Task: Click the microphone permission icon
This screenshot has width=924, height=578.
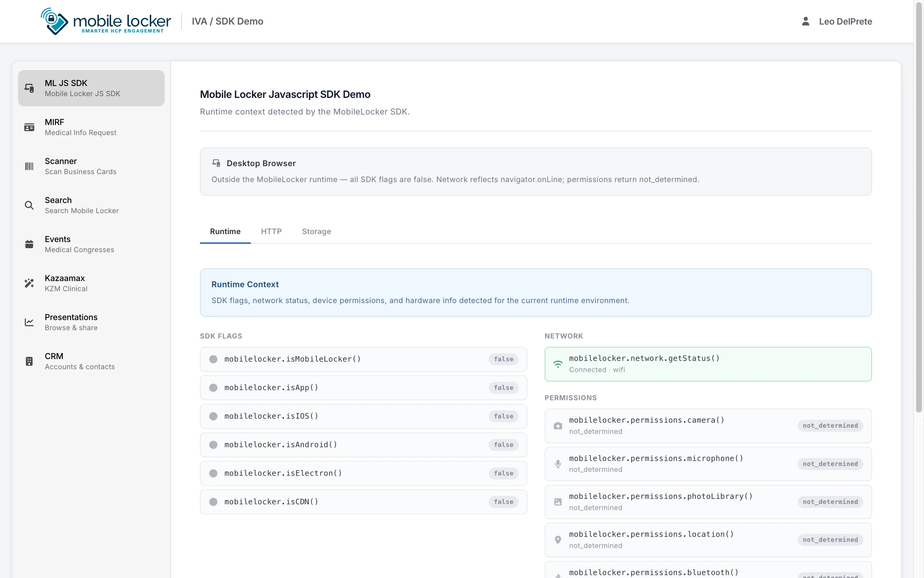Action: click(558, 464)
